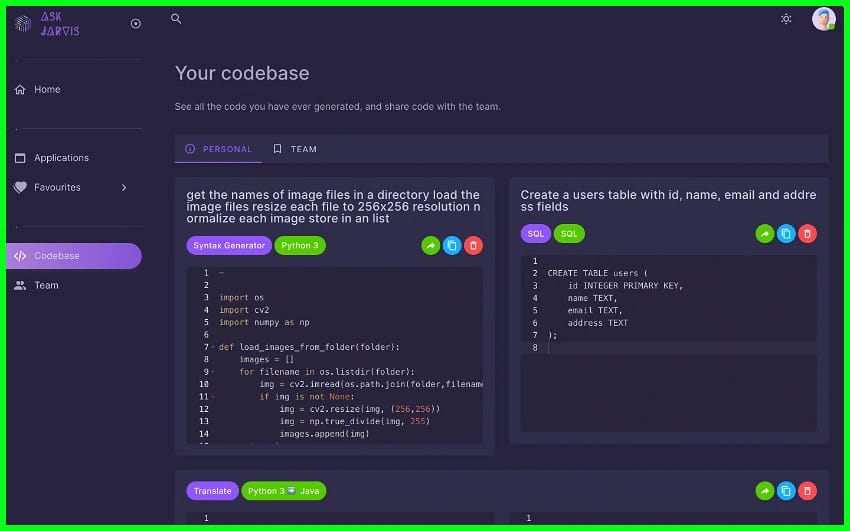850x531 pixels.
Task: Click the Ask Jarvis fingerprint logo
Action: point(23,24)
